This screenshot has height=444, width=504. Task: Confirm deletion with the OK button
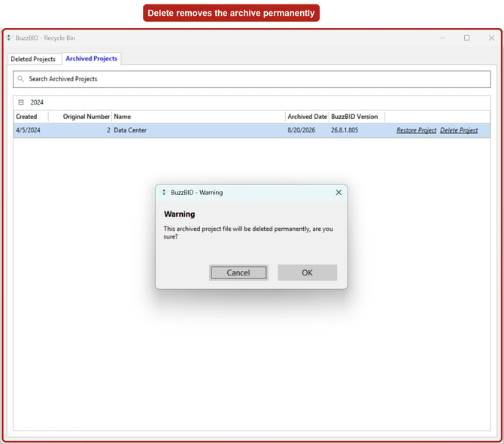[x=307, y=272]
